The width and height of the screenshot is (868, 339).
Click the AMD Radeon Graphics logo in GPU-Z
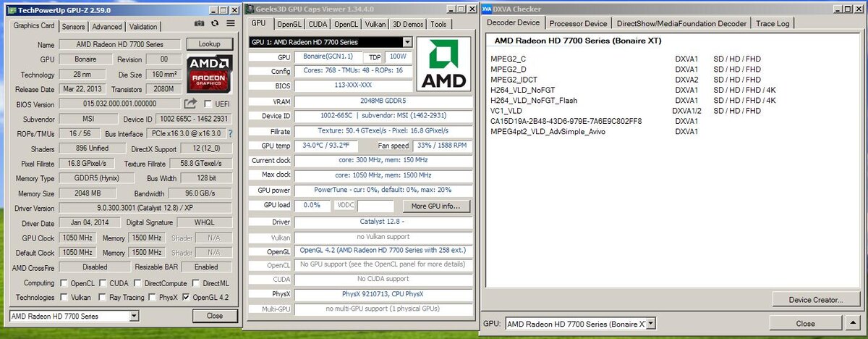[x=210, y=75]
